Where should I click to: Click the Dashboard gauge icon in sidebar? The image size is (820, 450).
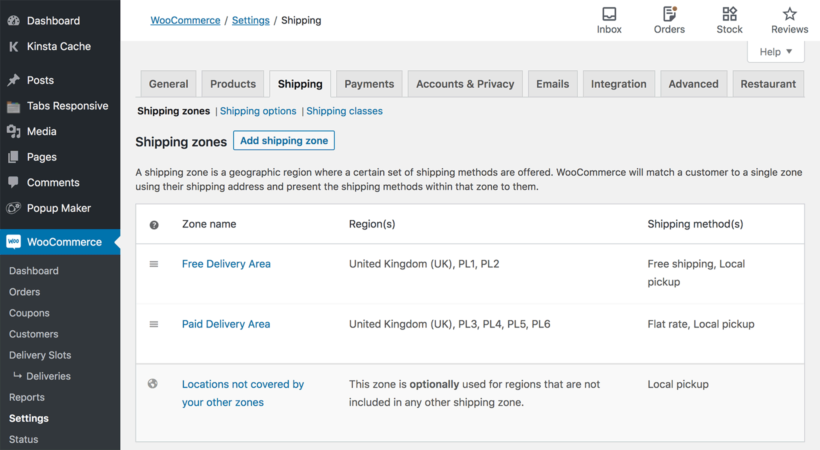[14, 21]
